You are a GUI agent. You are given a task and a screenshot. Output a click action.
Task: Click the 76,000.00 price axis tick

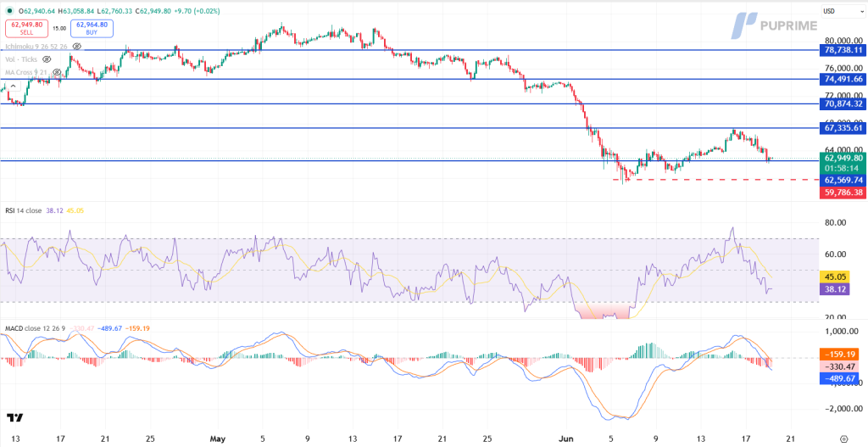coord(843,68)
